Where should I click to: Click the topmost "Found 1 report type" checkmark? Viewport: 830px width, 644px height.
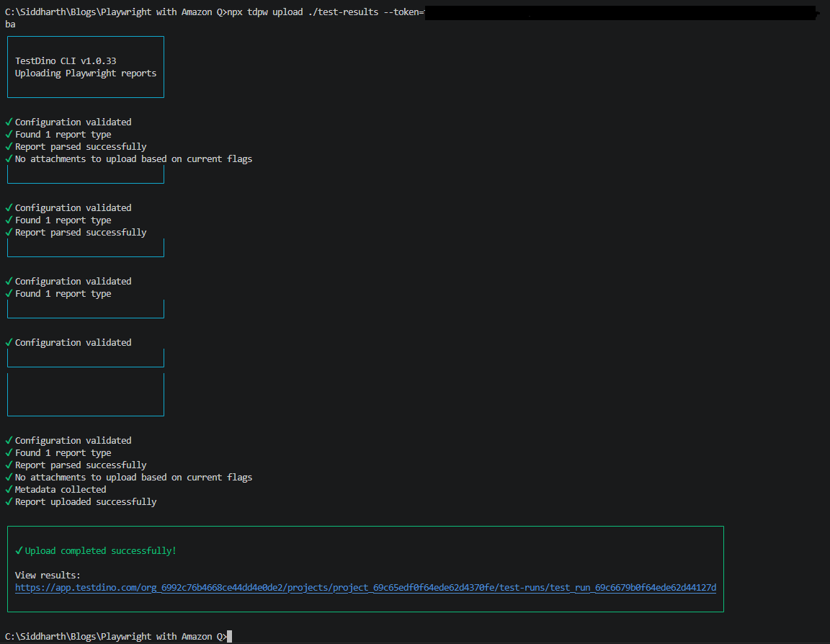9,135
